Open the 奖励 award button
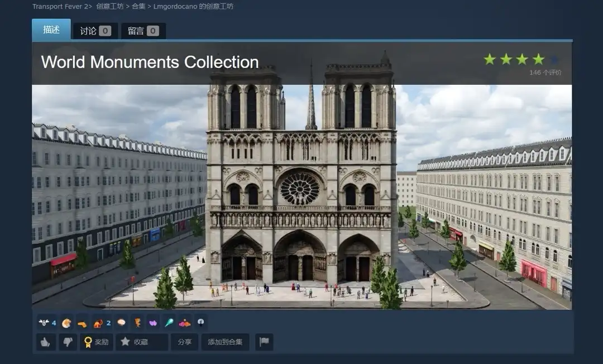The height and width of the screenshot is (364, 603). click(96, 342)
